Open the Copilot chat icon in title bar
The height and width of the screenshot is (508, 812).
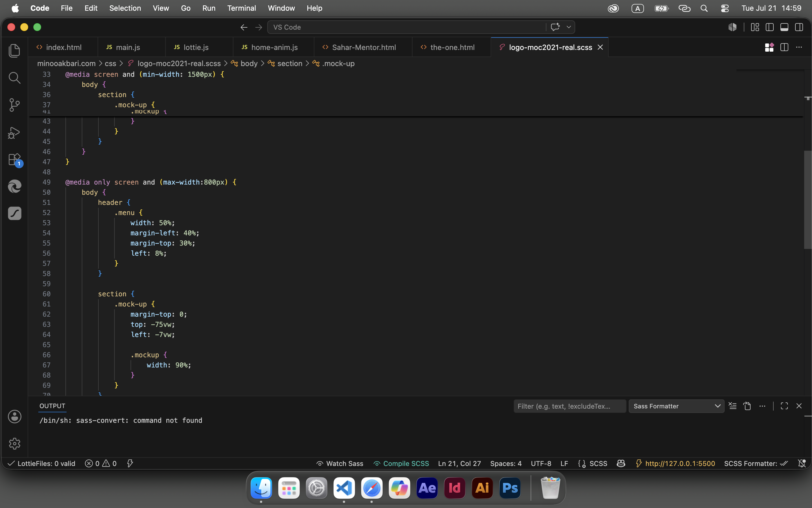click(555, 27)
